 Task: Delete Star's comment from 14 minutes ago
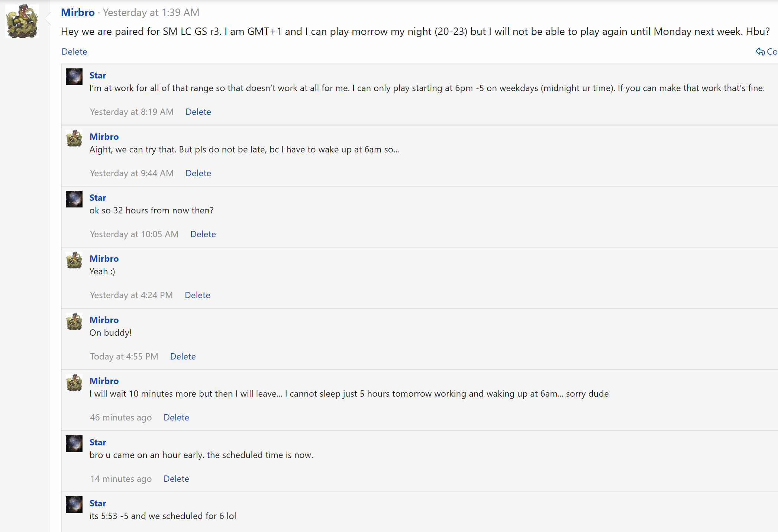pyautogui.click(x=176, y=479)
